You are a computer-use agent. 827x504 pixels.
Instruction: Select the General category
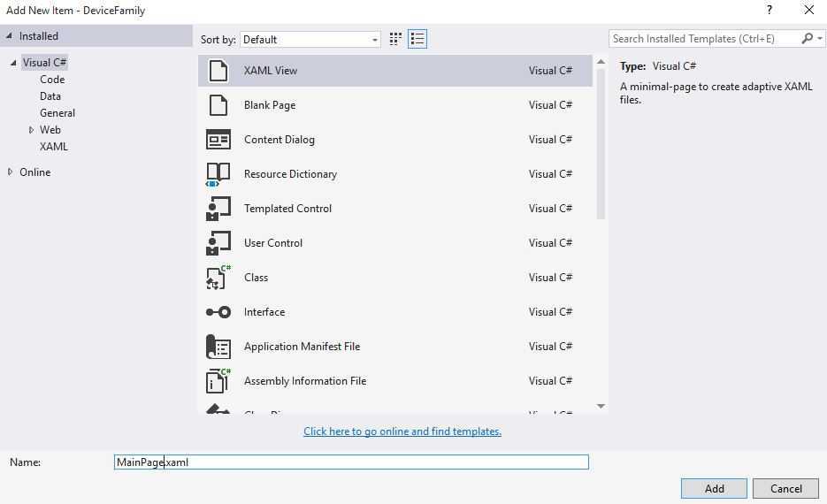click(x=57, y=113)
